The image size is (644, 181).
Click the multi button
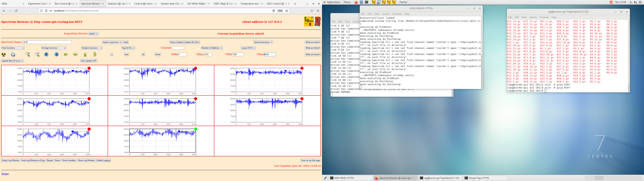[126, 42]
